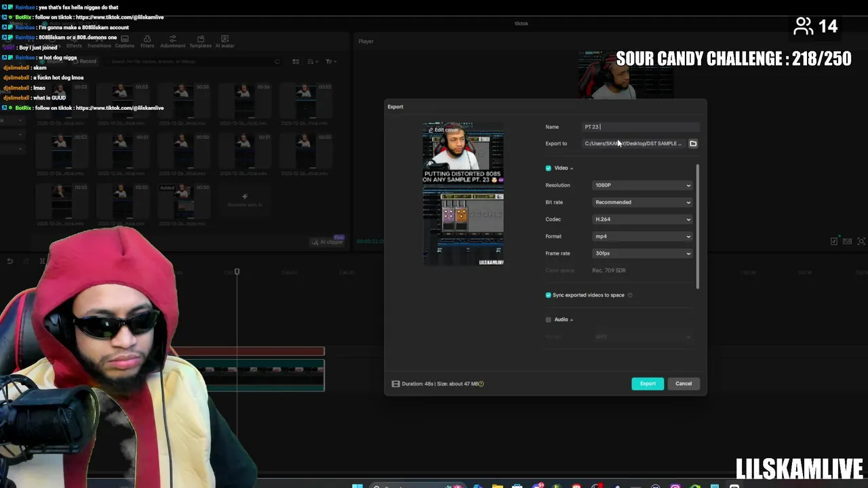Click Edit cover on the preview
Image resolution: width=868 pixels, height=488 pixels.
(443, 129)
